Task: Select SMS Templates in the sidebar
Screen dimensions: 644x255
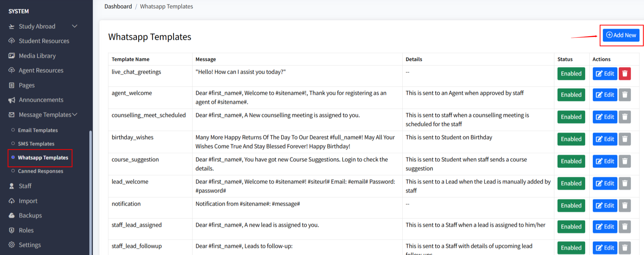Action: click(36, 144)
